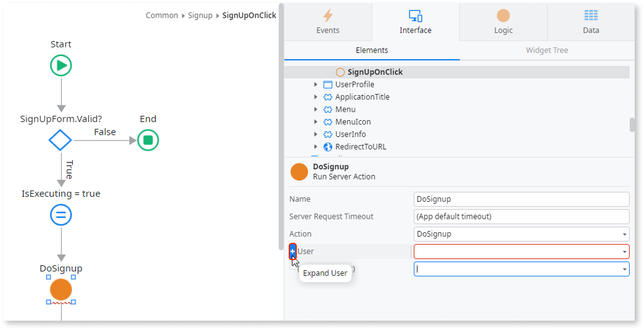The image size is (644, 330).
Task: Click the Common breadcrumb link
Action: point(162,16)
